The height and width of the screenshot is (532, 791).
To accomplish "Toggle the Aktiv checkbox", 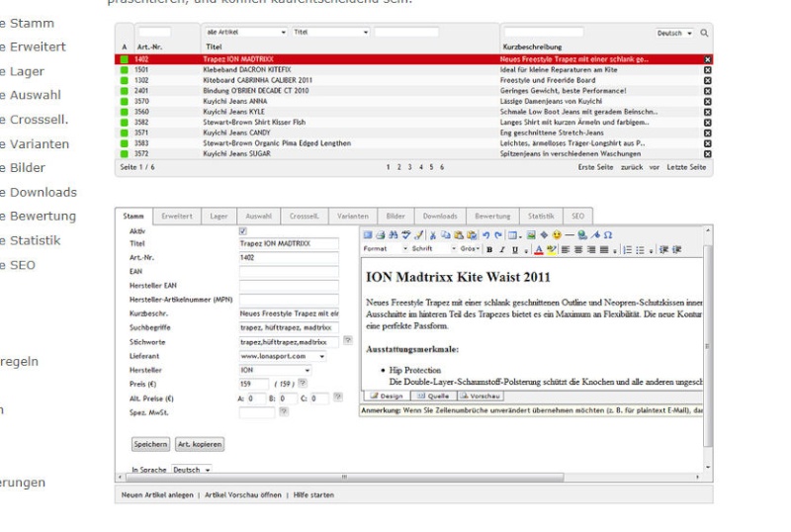I will click(242, 230).
